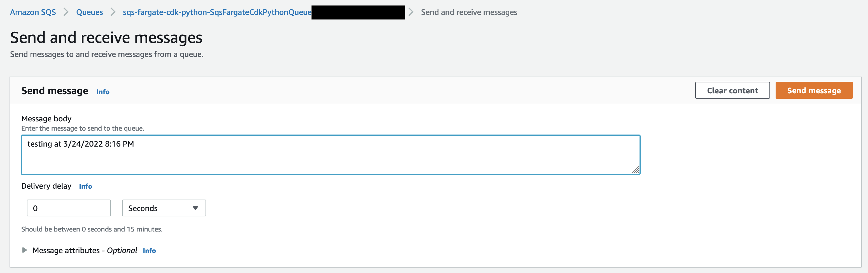Open the Amazon SQS breadcrumb link
Screen dimensions: 868x273
[x=33, y=12]
